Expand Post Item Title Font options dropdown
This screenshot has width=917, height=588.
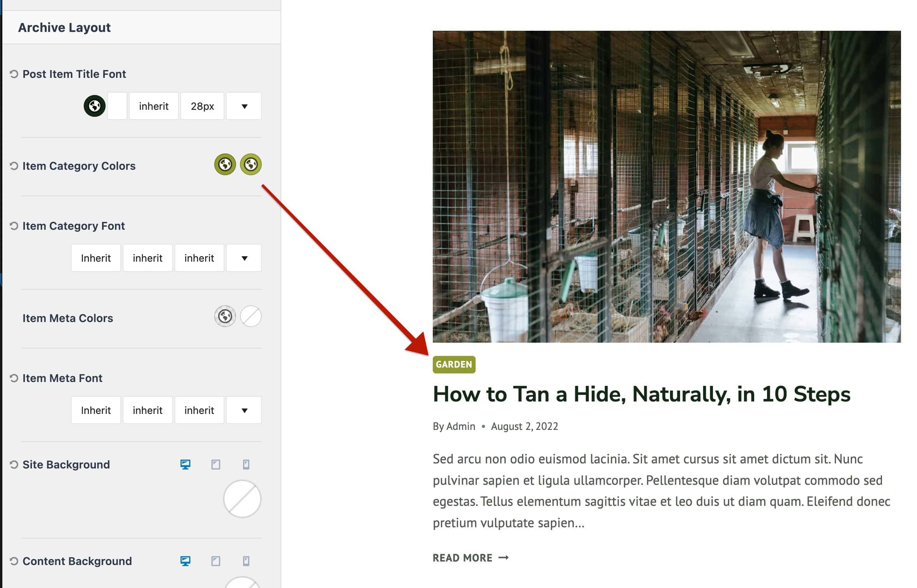click(244, 106)
